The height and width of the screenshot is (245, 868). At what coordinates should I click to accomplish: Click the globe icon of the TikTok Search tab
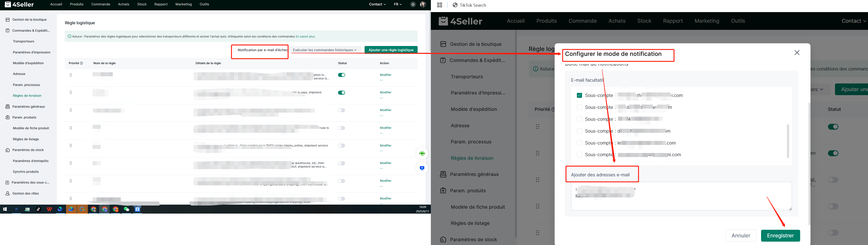(455, 5)
